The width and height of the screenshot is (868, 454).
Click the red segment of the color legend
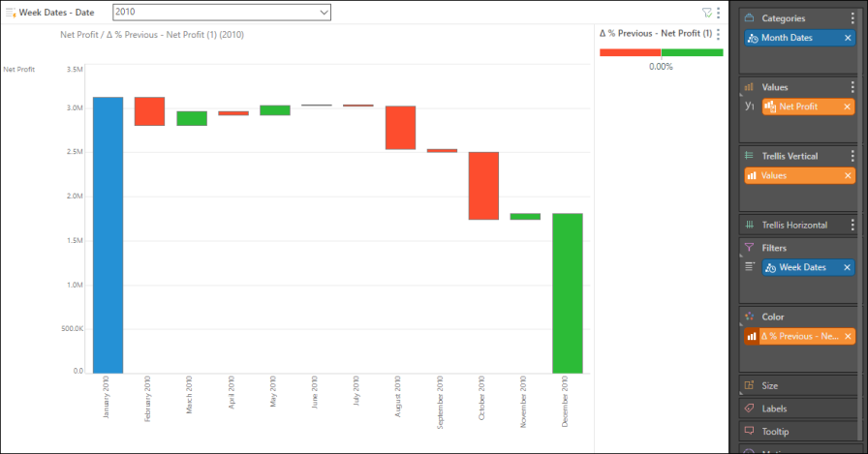point(630,52)
